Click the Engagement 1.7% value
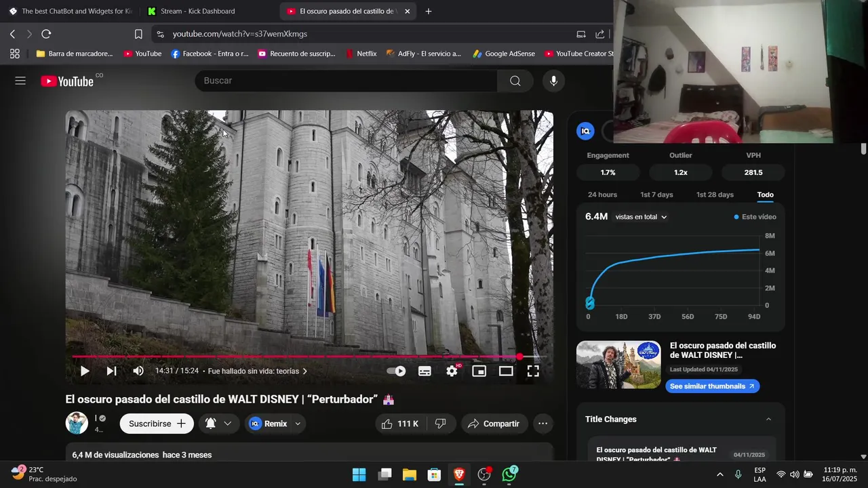Image resolution: width=868 pixels, height=488 pixels. tap(608, 173)
